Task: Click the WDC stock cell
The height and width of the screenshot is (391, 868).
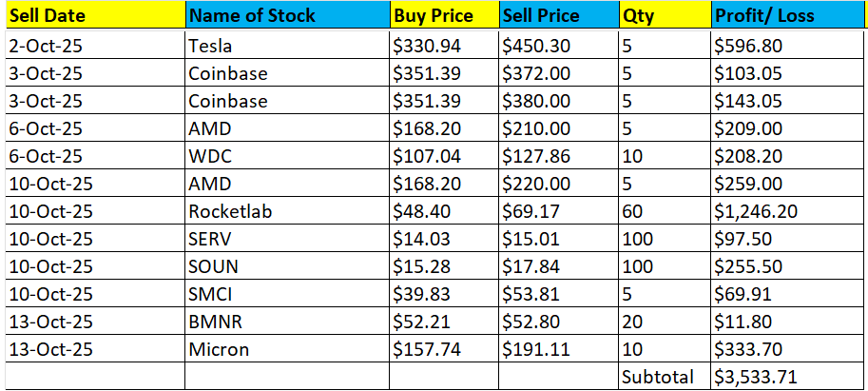Action: click(287, 156)
